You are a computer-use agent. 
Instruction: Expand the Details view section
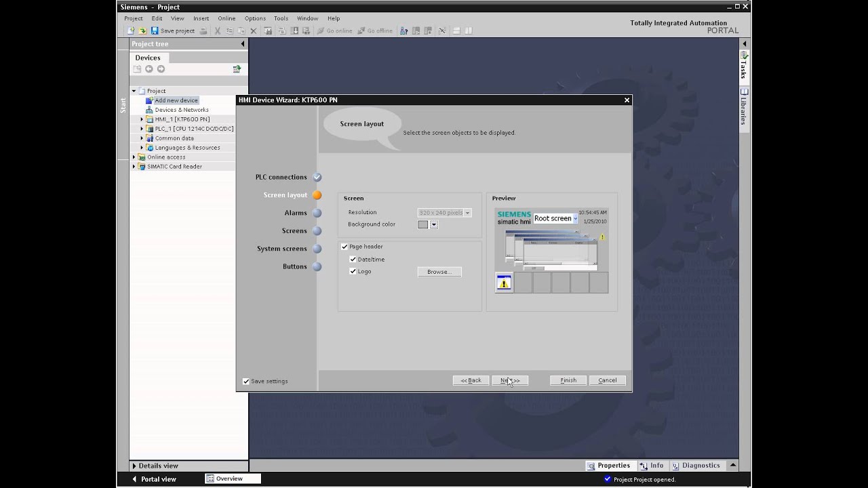pyautogui.click(x=134, y=466)
